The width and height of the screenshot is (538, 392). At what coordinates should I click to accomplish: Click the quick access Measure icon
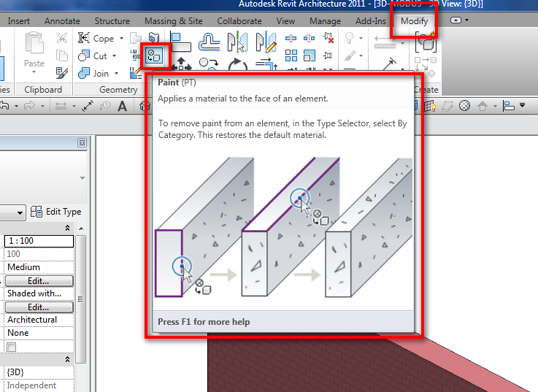[x=61, y=106]
